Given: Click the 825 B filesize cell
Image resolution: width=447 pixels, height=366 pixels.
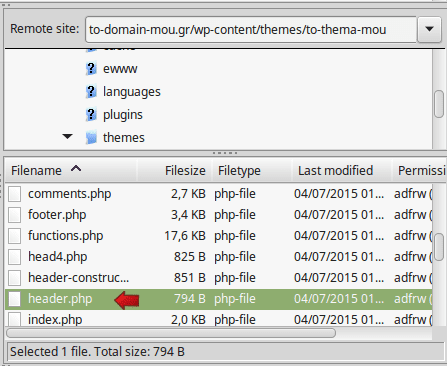Looking at the screenshot, I should (x=190, y=257).
